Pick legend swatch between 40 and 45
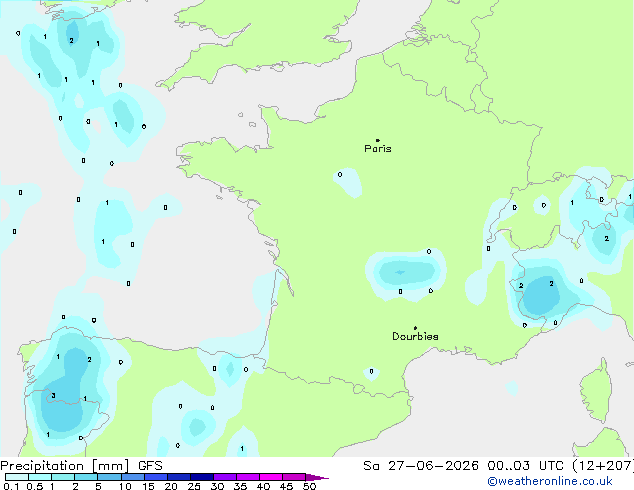This screenshot has width=634, height=490. 271,477
